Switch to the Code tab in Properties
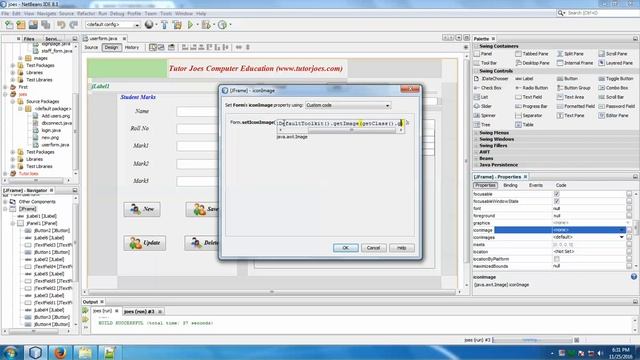Viewport: 640px width, 360px height. tap(561, 185)
